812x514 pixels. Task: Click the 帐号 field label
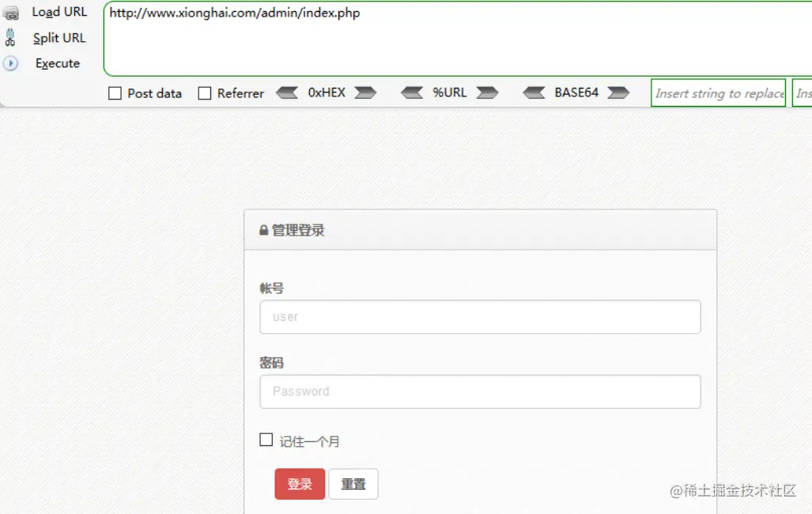(x=272, y=288)
